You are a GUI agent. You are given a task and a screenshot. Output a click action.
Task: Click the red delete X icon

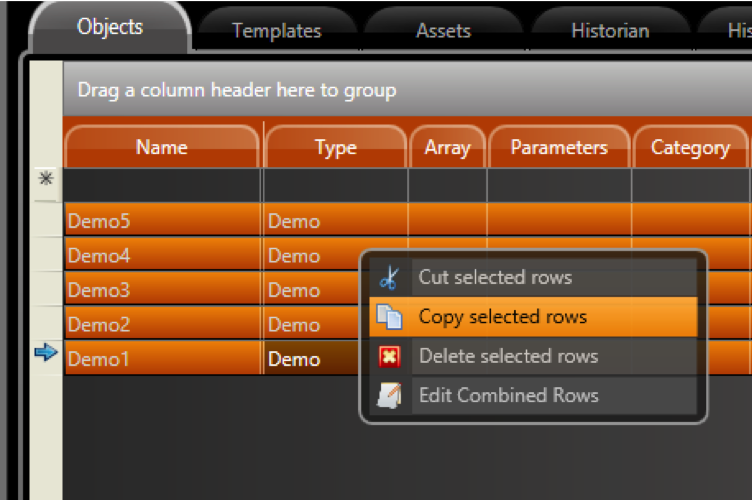tap(390, 356)
